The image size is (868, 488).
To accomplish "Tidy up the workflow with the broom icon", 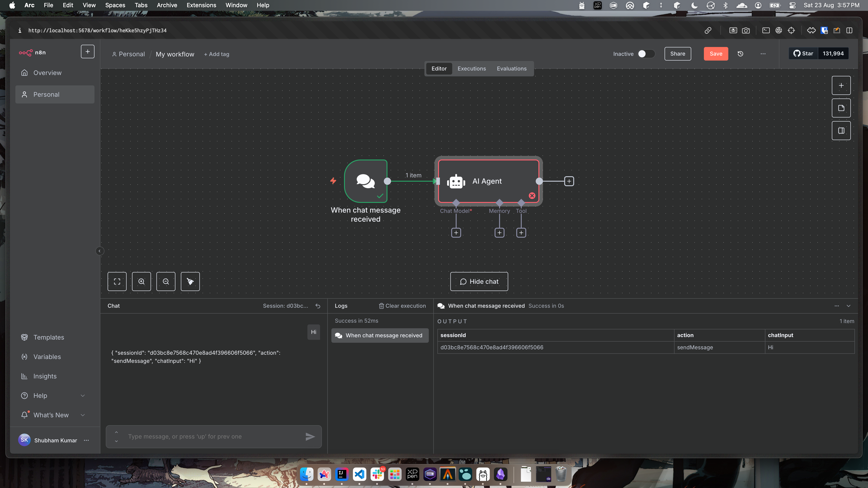I will click(x=190, y=282).
